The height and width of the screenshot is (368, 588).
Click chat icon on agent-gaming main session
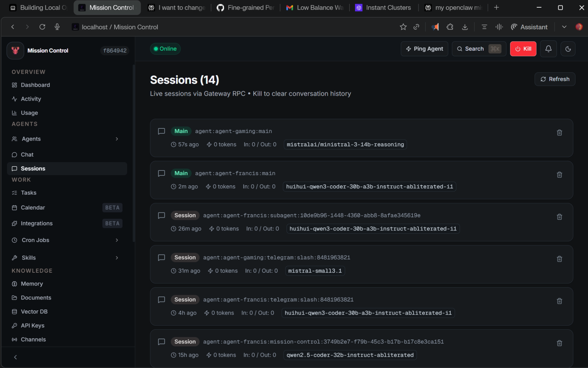[161, 131]
